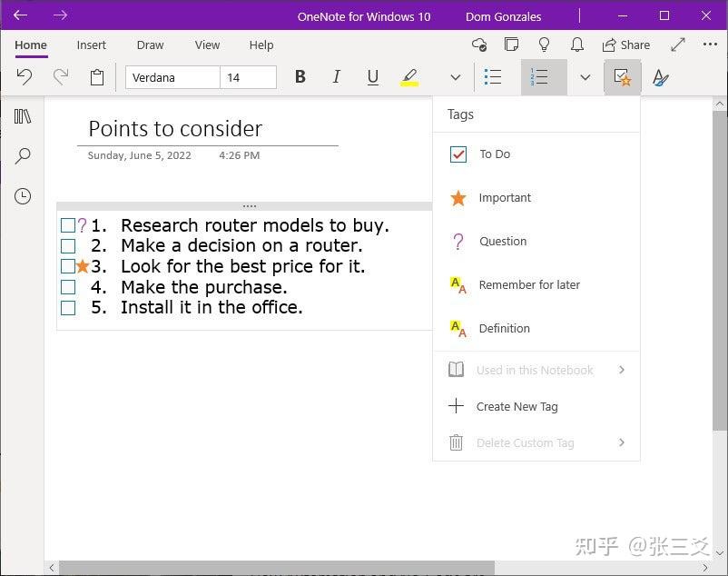The height and width of the screenshot is (576, 728).
Task: Check the To Do box on 'Make the purchase'
Action: tap(67, 289)
